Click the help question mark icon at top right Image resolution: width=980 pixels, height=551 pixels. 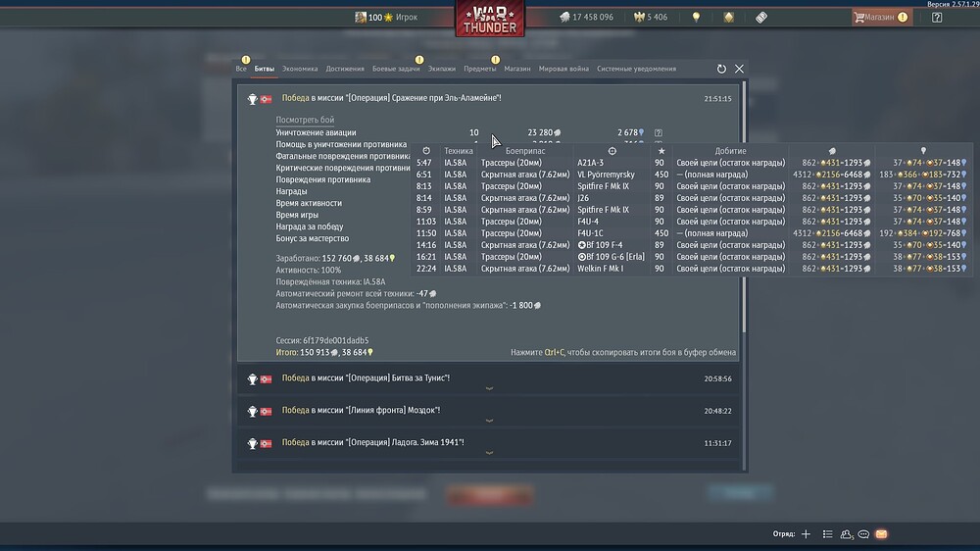936,18
